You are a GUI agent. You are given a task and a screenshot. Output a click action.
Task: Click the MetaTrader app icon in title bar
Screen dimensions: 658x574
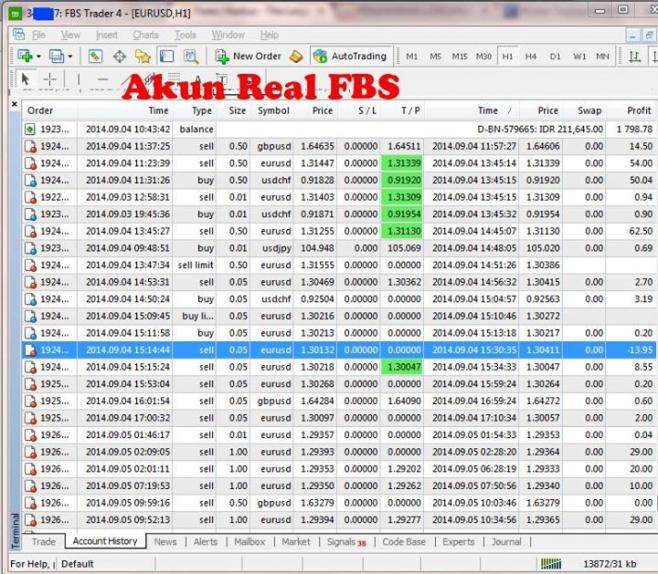tap(15, 14)
